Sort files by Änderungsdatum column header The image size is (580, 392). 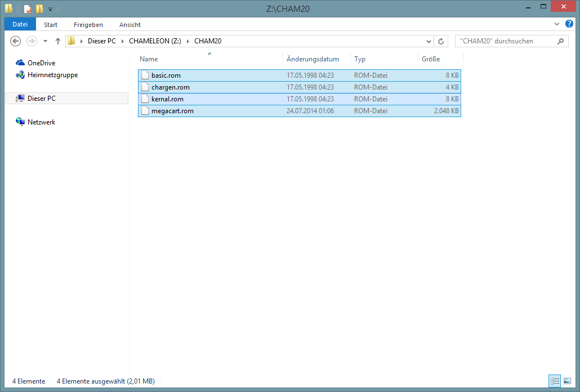tap(313, 59)
